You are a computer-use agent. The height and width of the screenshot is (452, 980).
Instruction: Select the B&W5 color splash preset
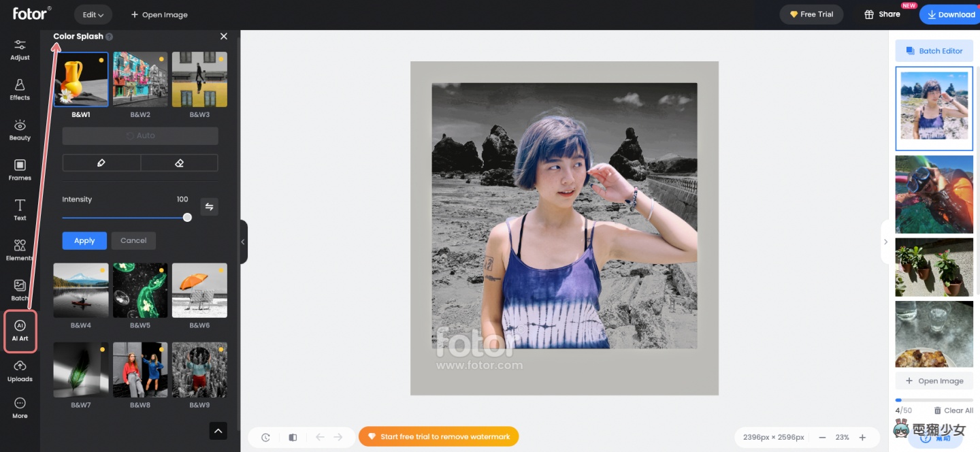(140, 291)
